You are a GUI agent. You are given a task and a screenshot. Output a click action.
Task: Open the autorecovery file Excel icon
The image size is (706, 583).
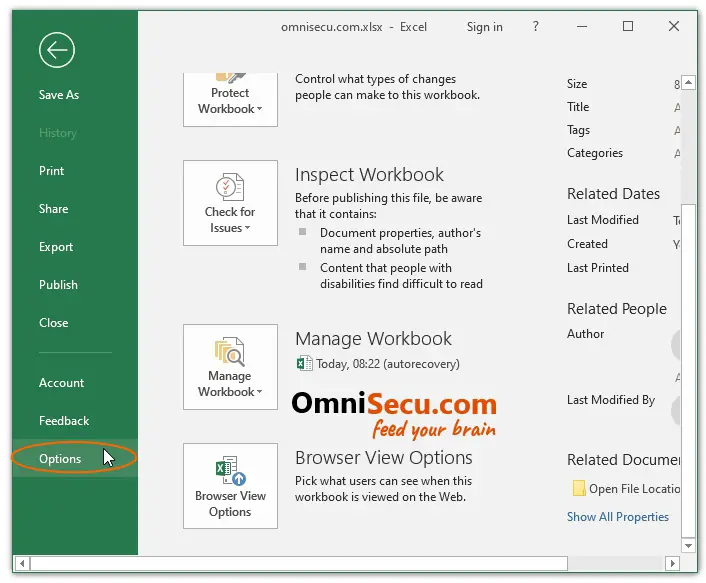click(304, 363)
